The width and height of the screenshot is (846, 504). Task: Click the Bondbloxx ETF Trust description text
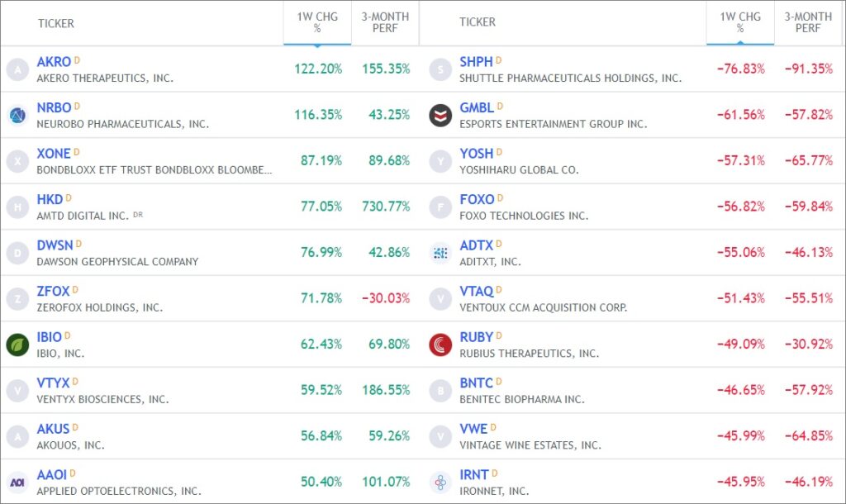154,170
